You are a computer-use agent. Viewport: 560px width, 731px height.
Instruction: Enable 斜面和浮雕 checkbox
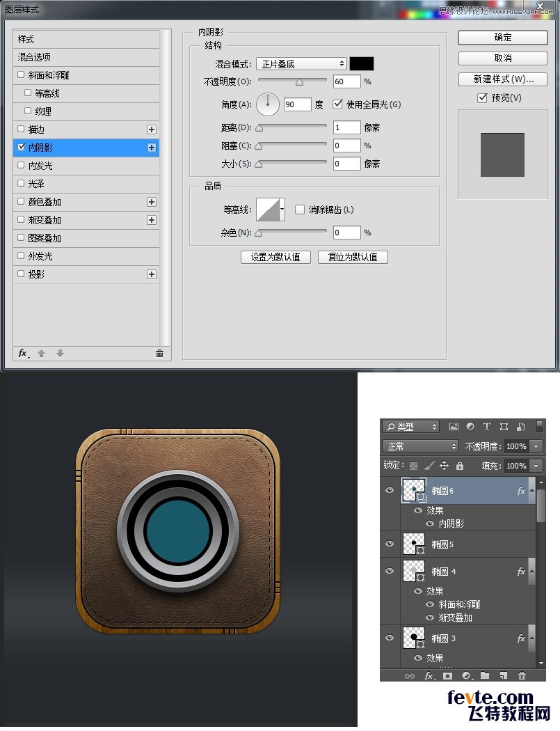click(x=20, y=74)
